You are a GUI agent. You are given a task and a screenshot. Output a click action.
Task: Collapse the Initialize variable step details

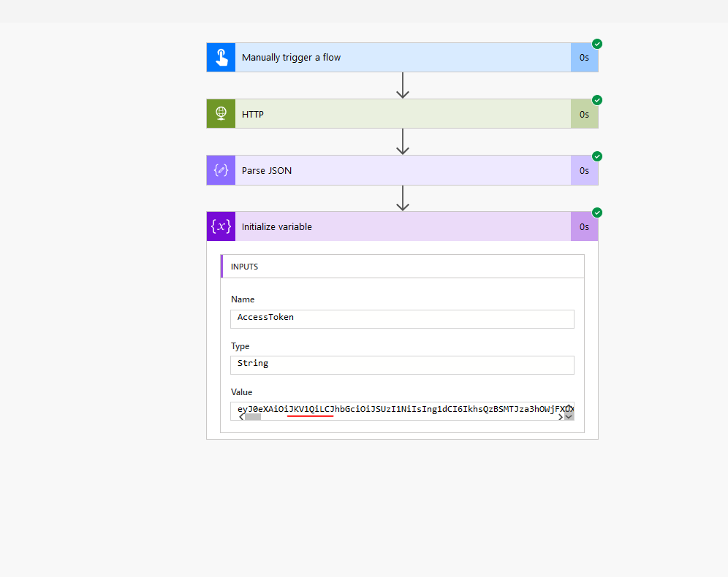(x=402, y=226)
